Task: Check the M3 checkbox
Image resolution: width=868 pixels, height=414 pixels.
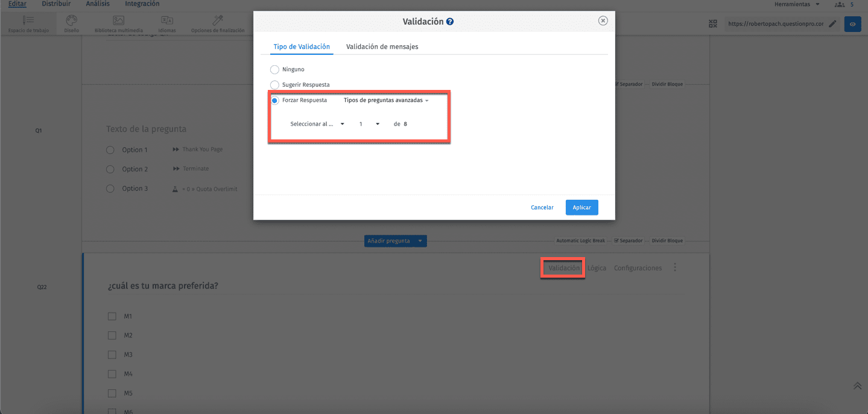Action: (112, 355)
